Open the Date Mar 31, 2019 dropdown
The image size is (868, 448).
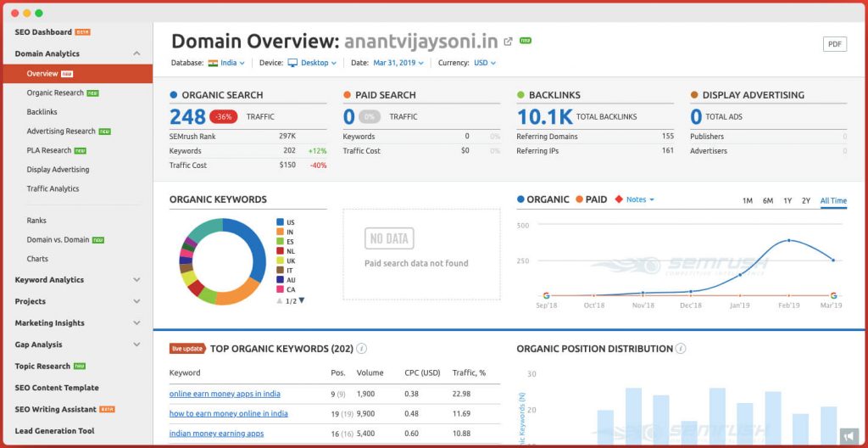point(398,63)
